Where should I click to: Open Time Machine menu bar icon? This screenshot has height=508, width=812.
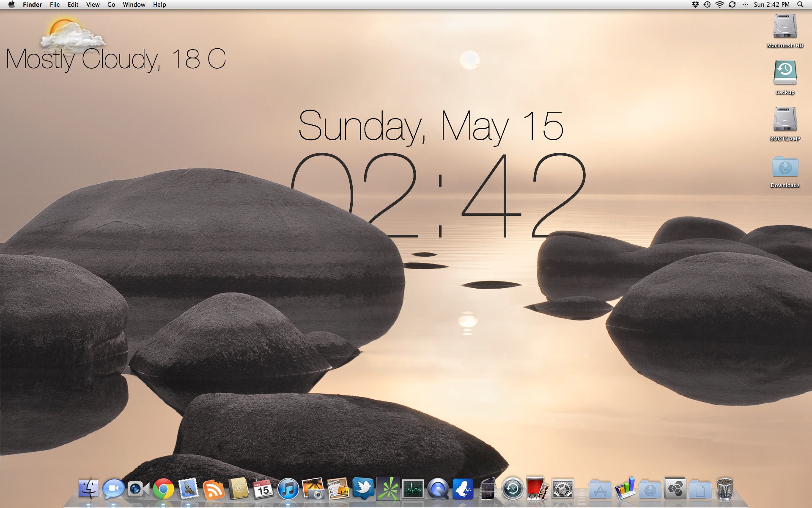point(707,5)
